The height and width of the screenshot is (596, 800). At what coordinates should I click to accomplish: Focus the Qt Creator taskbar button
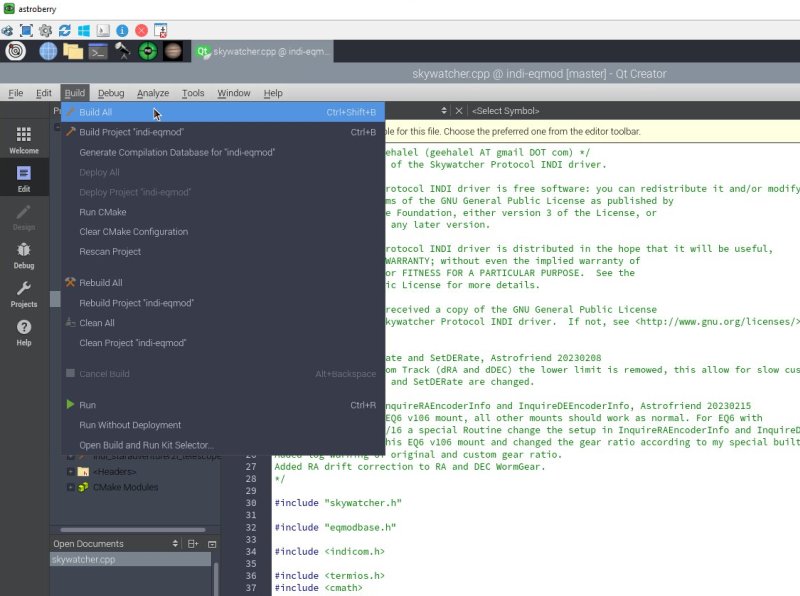click(263, 51)
